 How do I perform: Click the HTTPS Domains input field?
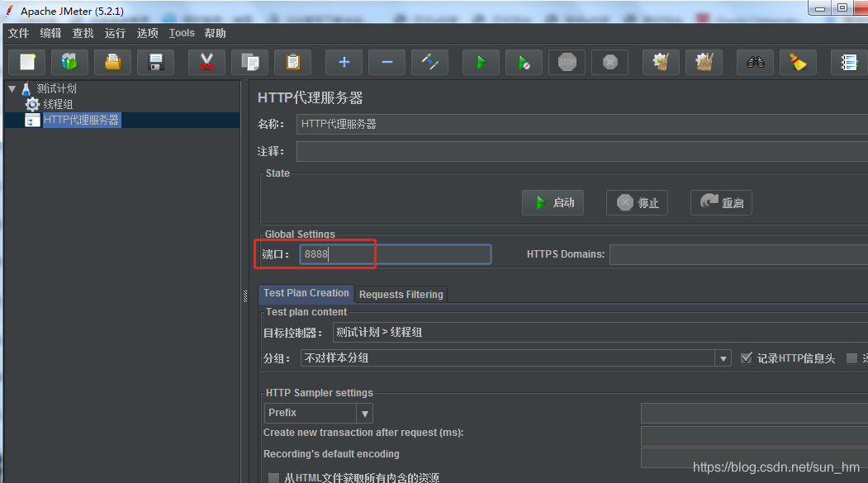[738, 254]
